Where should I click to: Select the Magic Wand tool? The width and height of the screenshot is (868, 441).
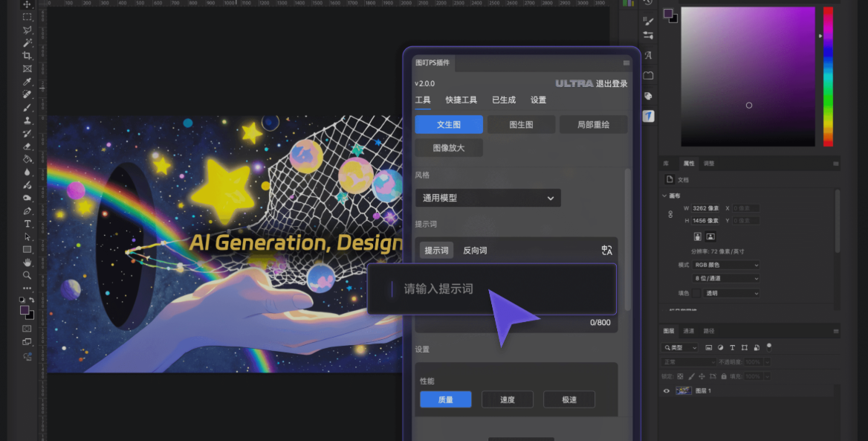tap(27, 42)
